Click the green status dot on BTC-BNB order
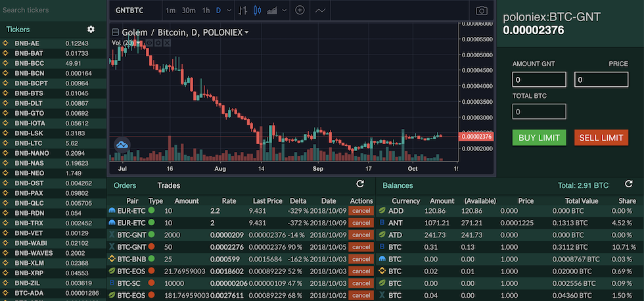Image resolution: width=644 pixels, height=301 pixels. pos(151,259)
